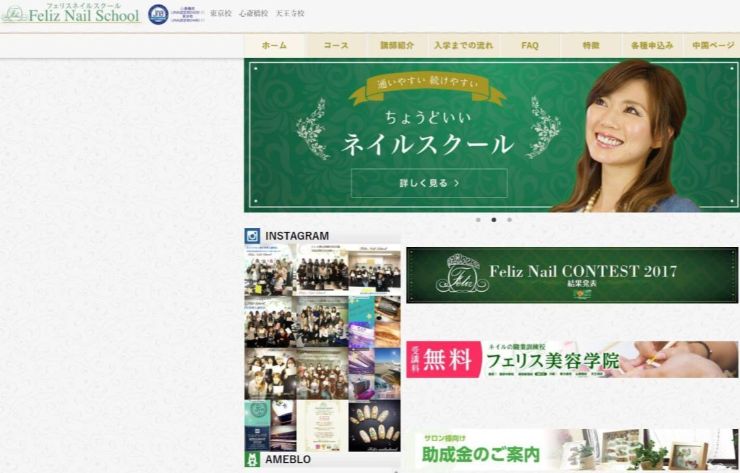Open the ホーム menu tab
The width and height of the screenshot is (740, 473).
tap(274, 46)
